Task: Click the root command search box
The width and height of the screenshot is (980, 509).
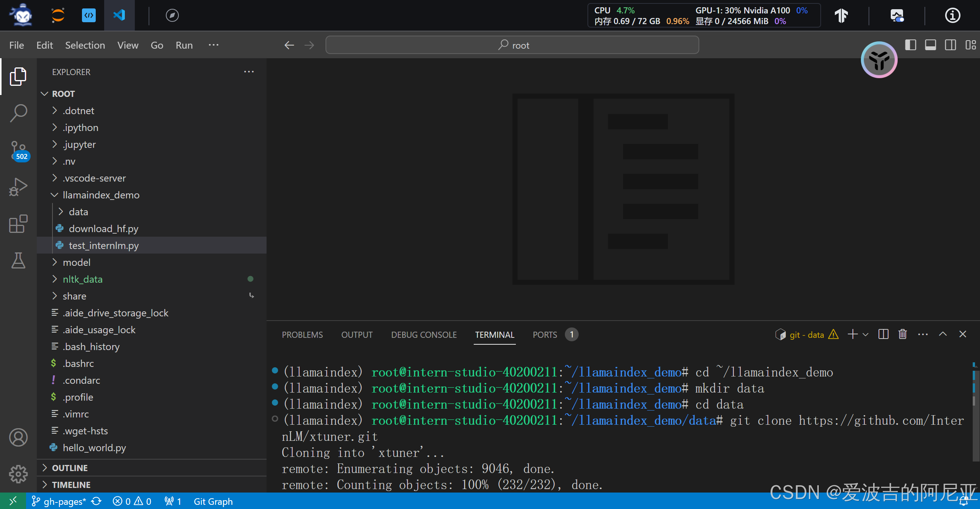Action: tap(512, 45)
